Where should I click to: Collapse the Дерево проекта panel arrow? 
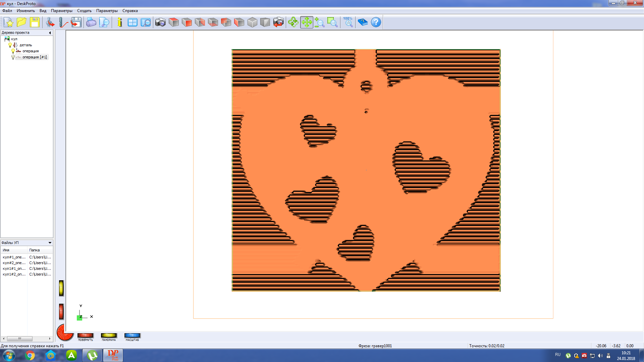pos(50,33)
